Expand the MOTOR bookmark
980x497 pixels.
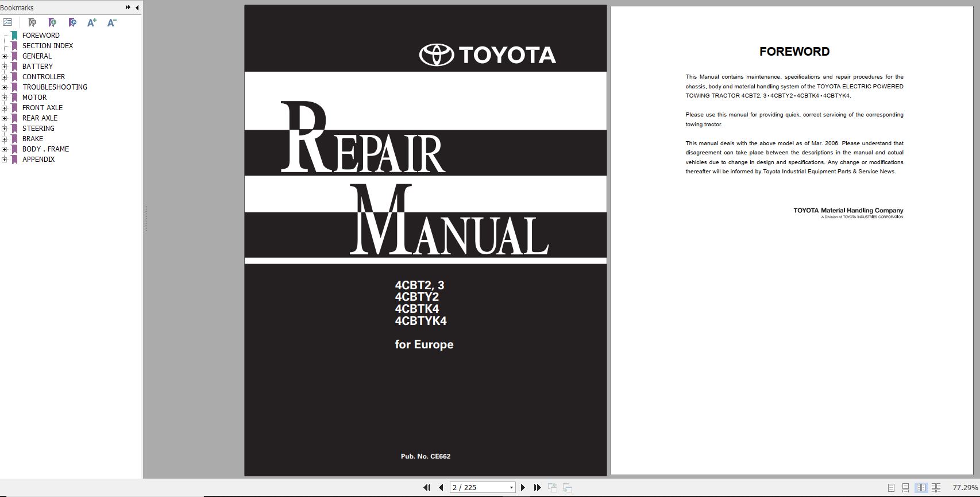coord(5,98)
